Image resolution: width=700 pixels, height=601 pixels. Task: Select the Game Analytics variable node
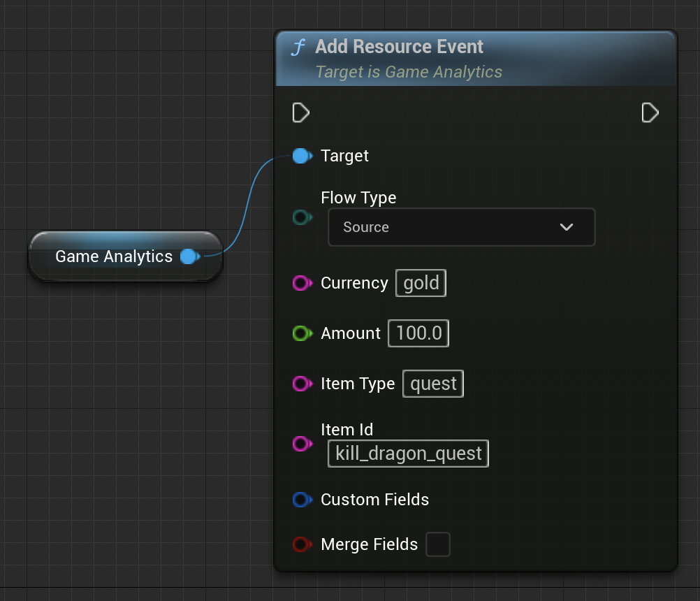click(x=113, y=256)
